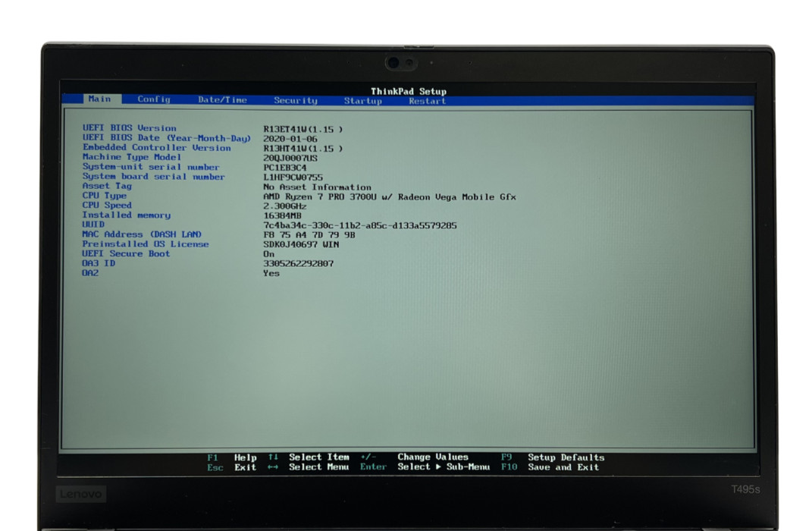Click machine type value 20QJ0007US
The image size is (812, 531).
pyautogui.click(x=290, y=158)
